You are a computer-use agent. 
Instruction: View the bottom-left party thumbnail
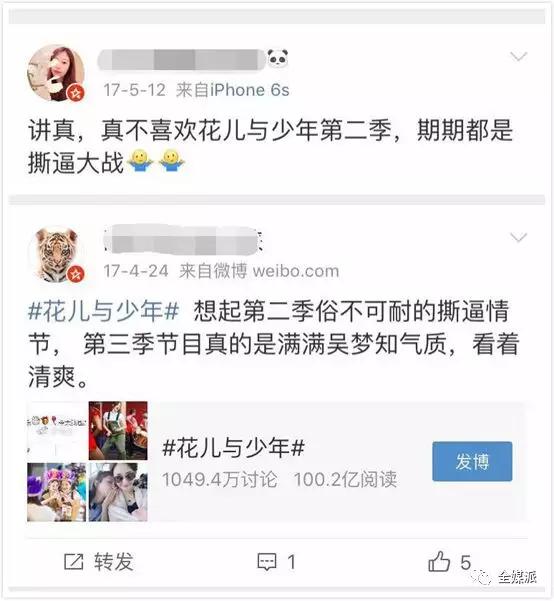[57, 492]
